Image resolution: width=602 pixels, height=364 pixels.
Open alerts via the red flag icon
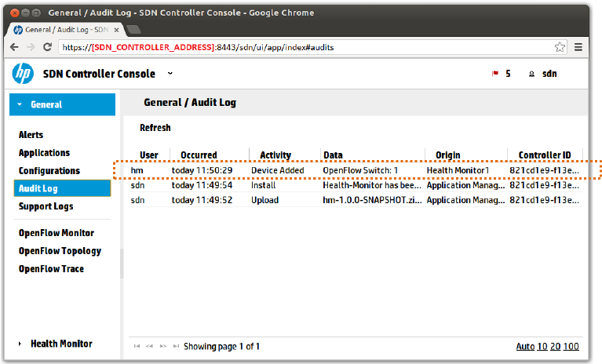[x=495, y=74]
